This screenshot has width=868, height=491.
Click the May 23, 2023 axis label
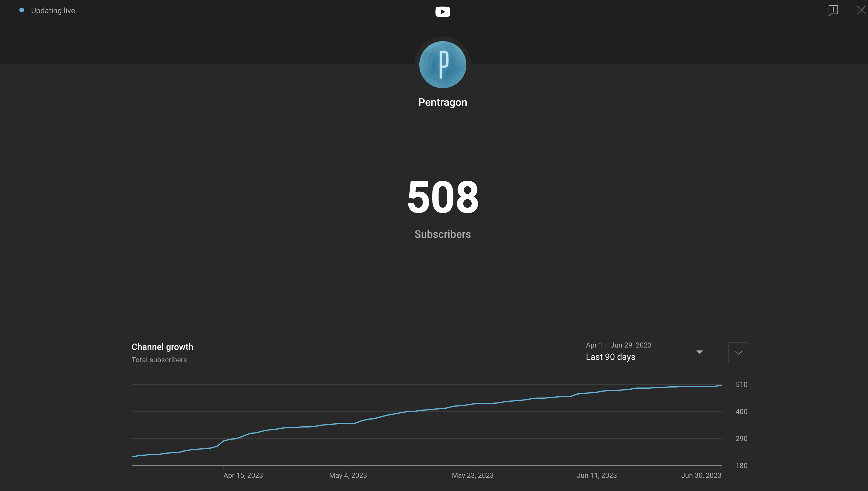coord(473,475)
